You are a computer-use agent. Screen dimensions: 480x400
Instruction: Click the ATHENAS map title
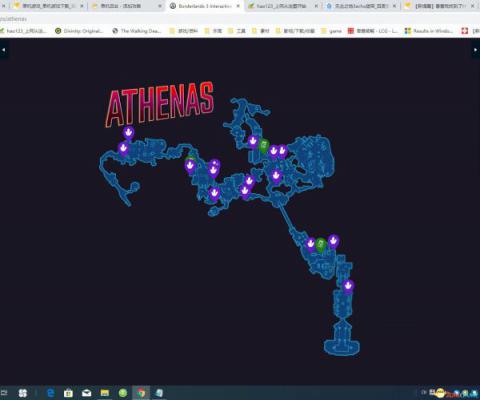tap(160, 104)
